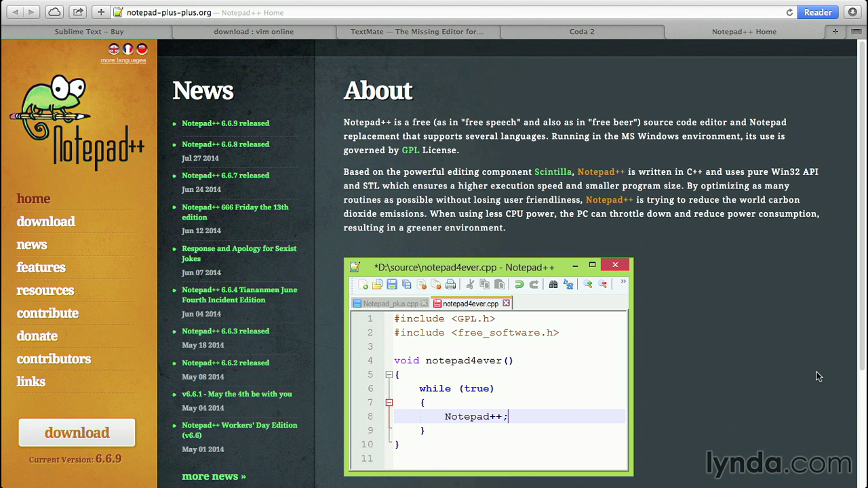Open a new tab with the tab bar plus
This screenshot has height=488, width=868.
pos(835,31)
